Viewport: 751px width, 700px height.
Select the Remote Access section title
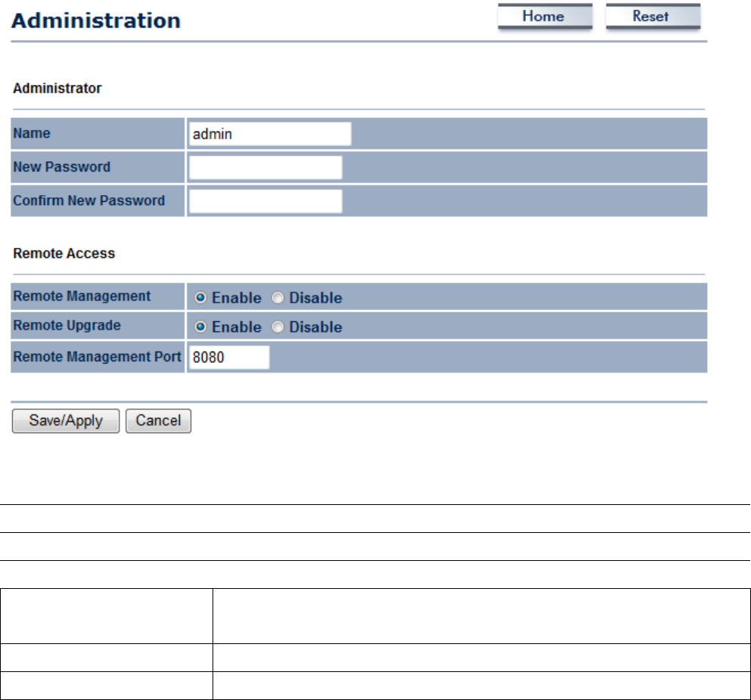click(64, 253)
